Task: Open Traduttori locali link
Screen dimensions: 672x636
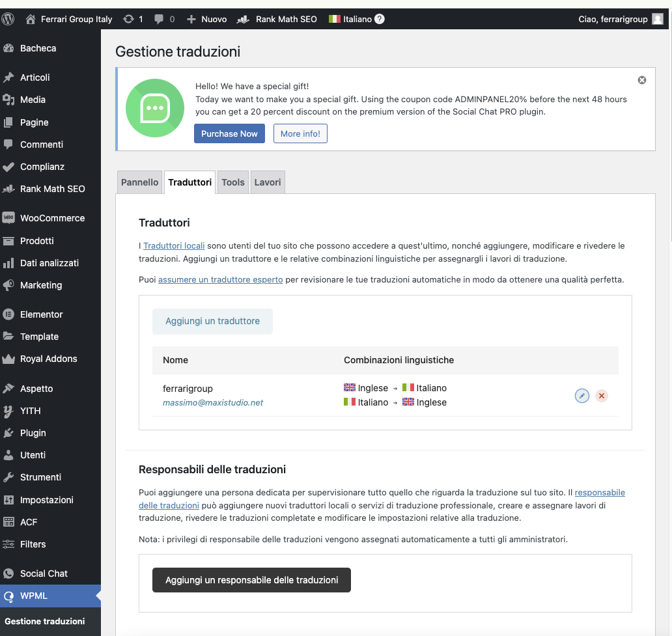Action: point(174,245)
